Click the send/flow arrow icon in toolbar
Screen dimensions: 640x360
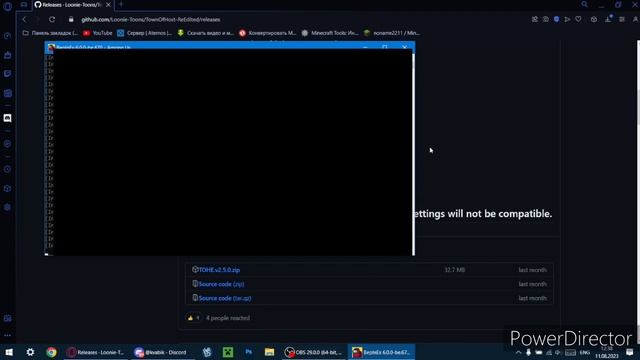[x=567, y=19]
